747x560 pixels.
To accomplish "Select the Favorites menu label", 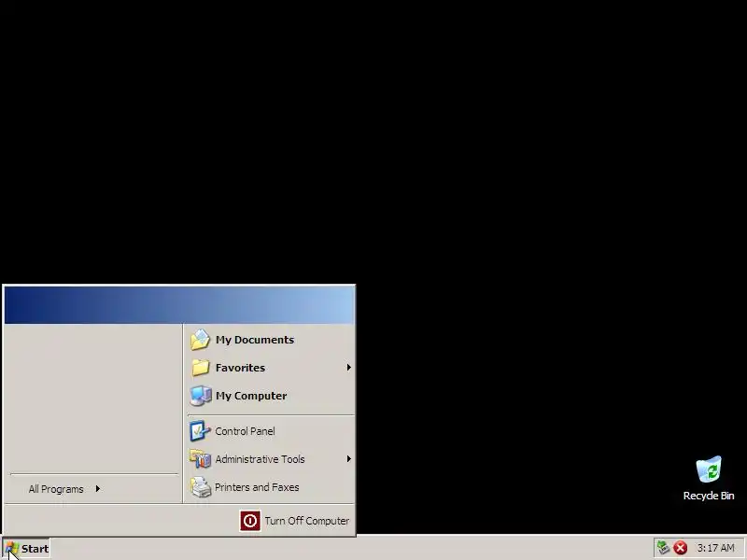I will point(240,368).
